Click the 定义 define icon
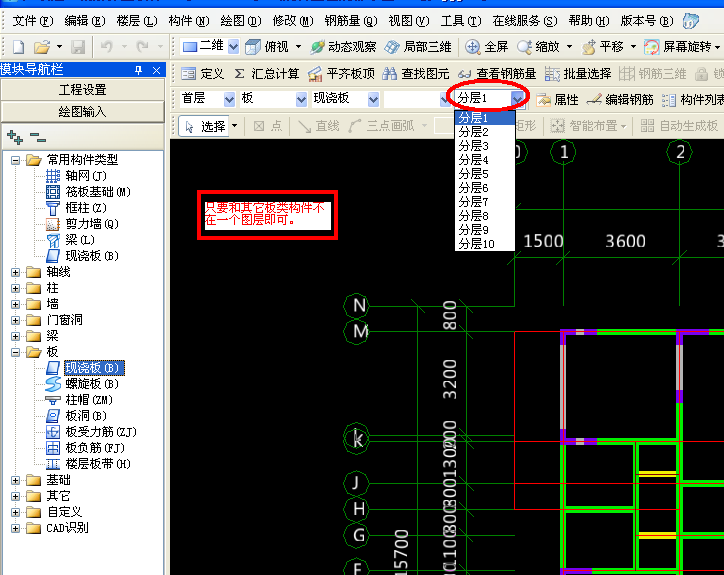 188,73
